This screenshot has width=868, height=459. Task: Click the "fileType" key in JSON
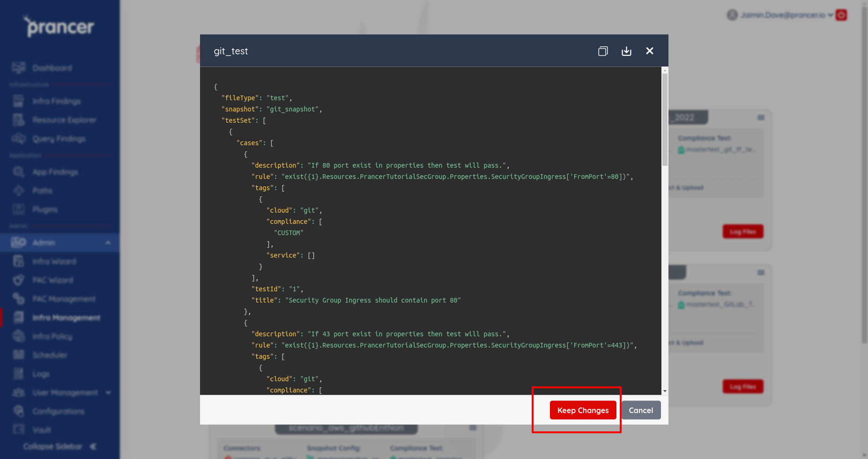[x=240, y=98]
